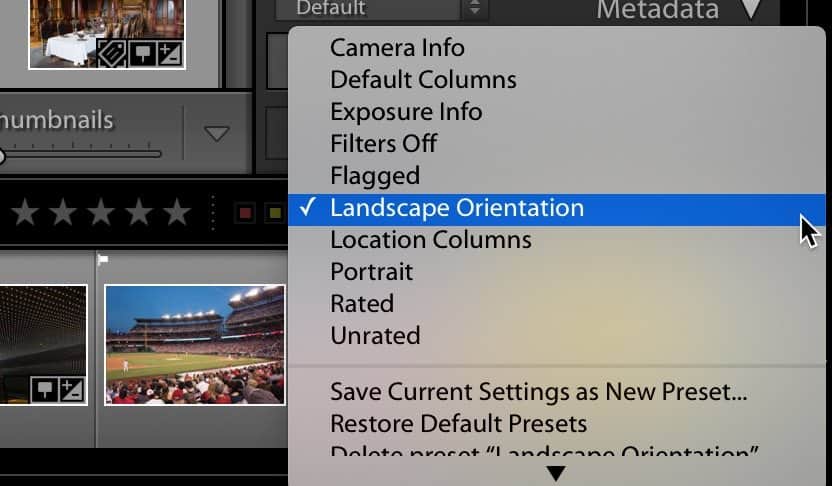Click keyword tag badge on dining room thumbnail
The width and height of the screenshot is (832, 486).
coord(111,53)
